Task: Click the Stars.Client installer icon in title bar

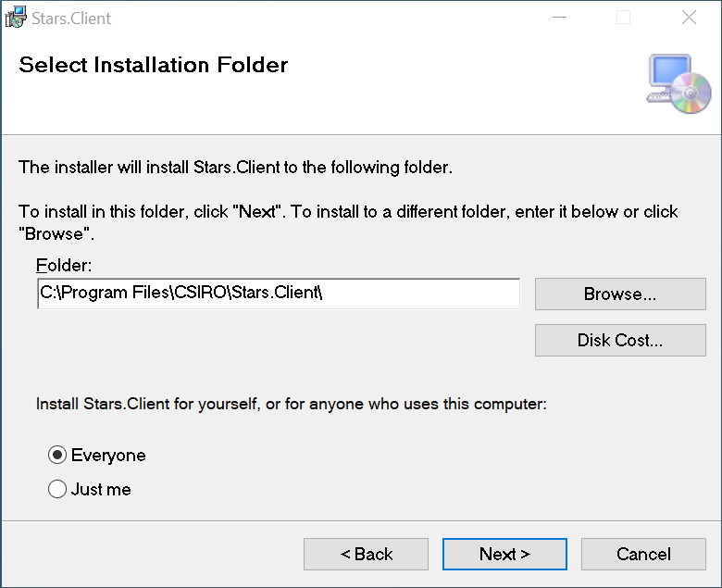Action: click(x=16, y=18)
